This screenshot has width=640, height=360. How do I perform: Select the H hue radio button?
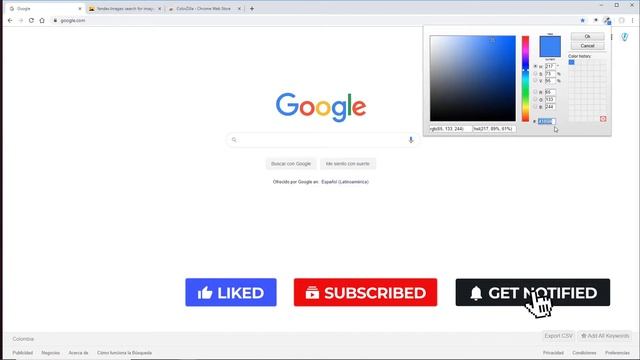tap(535, 66)
